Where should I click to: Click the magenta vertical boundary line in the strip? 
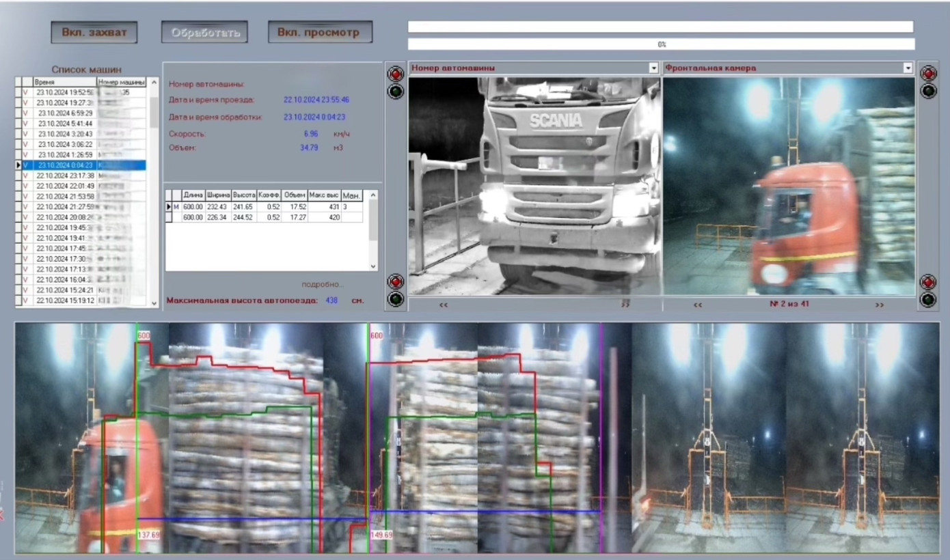[601, 437]
